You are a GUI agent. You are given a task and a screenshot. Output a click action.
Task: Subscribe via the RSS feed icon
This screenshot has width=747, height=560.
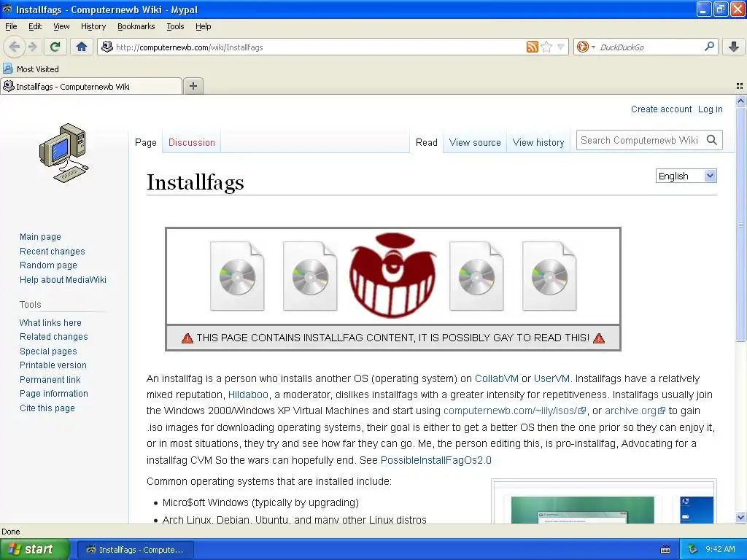(532, 47)
